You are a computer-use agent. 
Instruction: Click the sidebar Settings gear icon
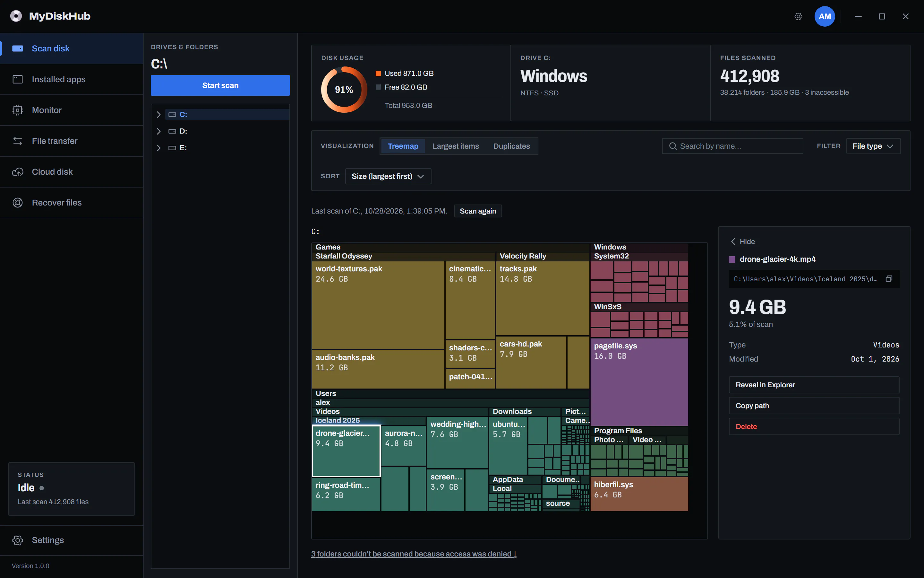tap(18, 540)
